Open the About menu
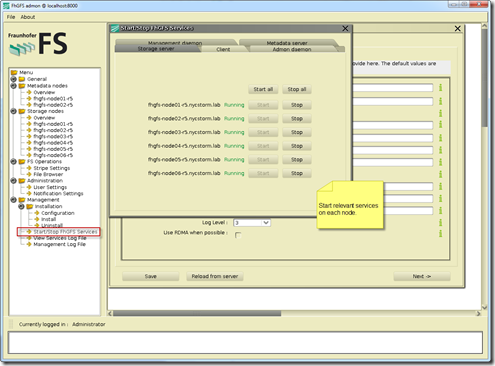The height and width of the screenshot is (366, 495). click(x=28, y=17)
